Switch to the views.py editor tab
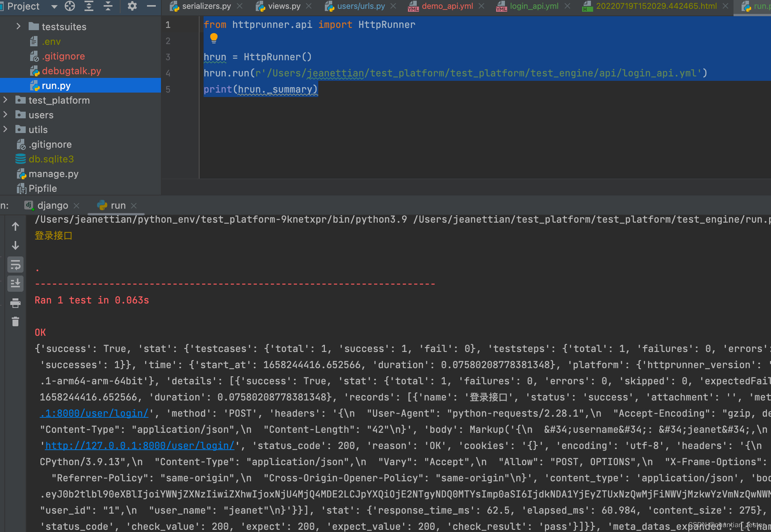The height and width of the screenshot is (532, 771). 283,6
